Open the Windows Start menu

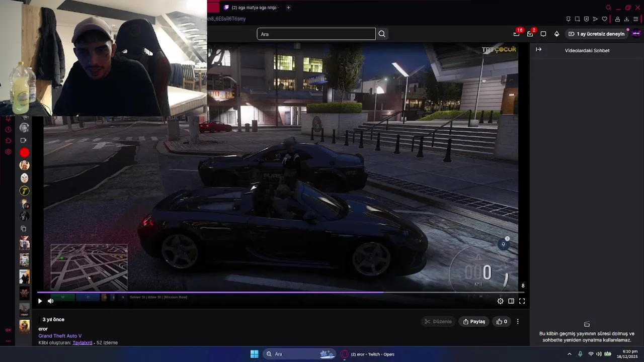coord(254,354)
